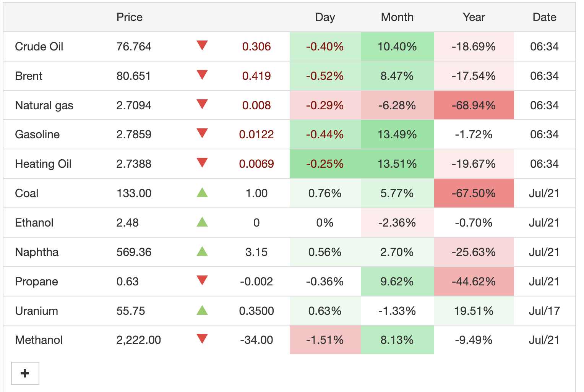Click the Ethanol year change -0.70%

pos(474,223)
